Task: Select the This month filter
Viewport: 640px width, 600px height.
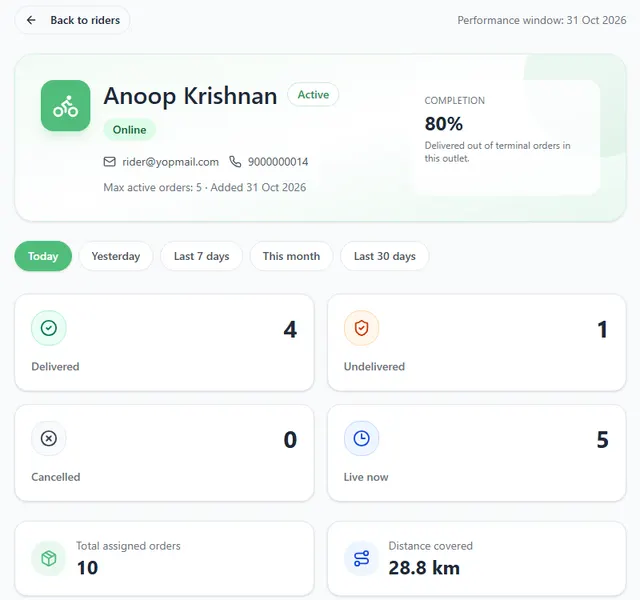Action: pyautogui.click(x=291, y=256)
